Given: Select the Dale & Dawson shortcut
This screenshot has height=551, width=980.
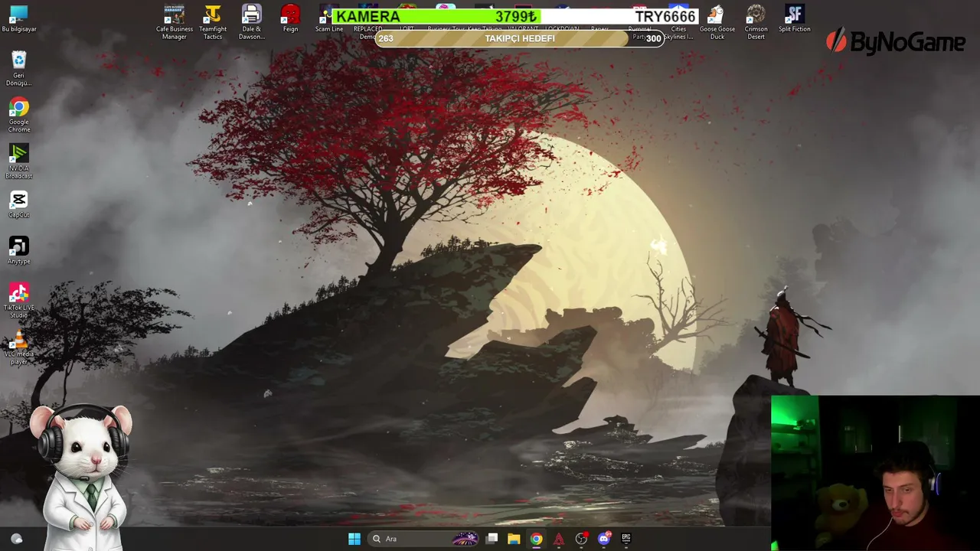Looking at the screenshot, I should 252,22.
